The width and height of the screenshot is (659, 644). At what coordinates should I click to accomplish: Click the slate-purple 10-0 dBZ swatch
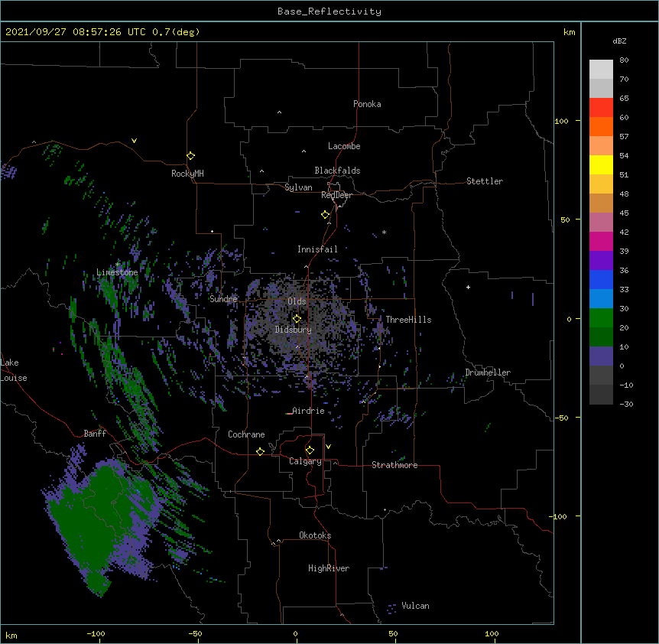(x=601, y=356)
